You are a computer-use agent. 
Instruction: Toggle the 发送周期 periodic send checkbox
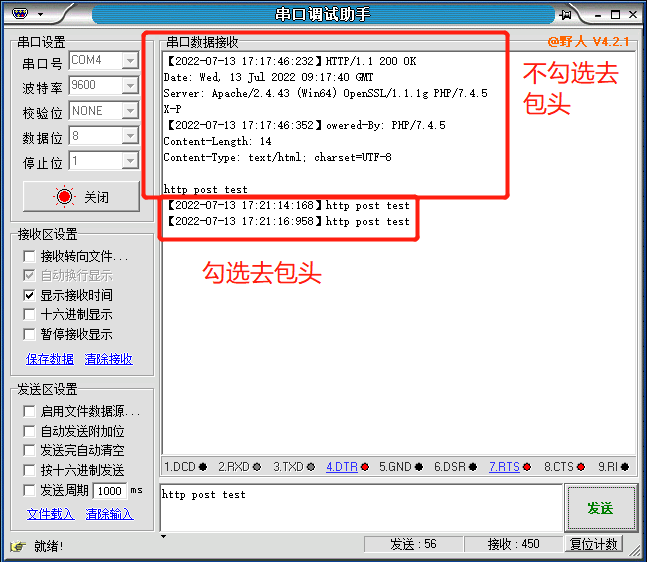(30, 490)
